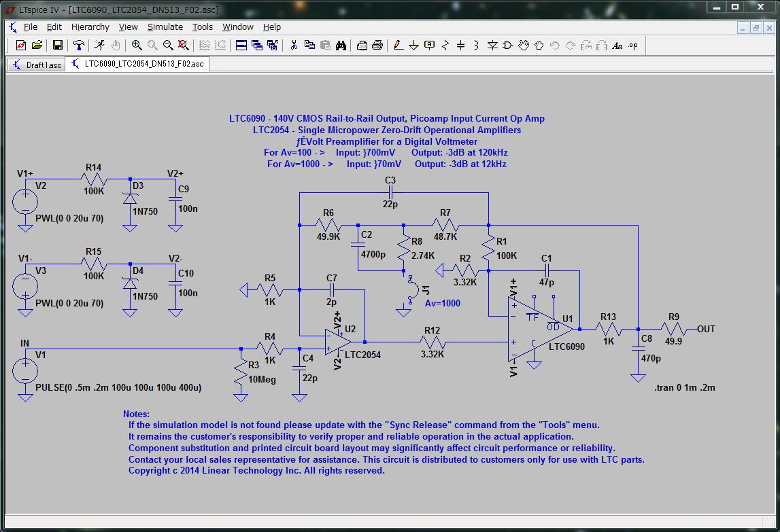
Task: Click the Find binoculars icon
Action: pyautogui.click(x=341, y=46)
